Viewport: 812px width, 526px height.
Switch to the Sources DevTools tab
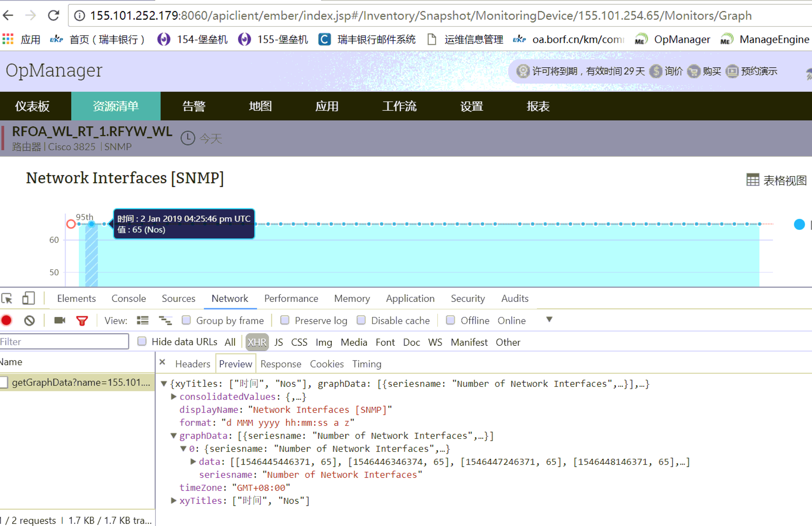(178, 299)
